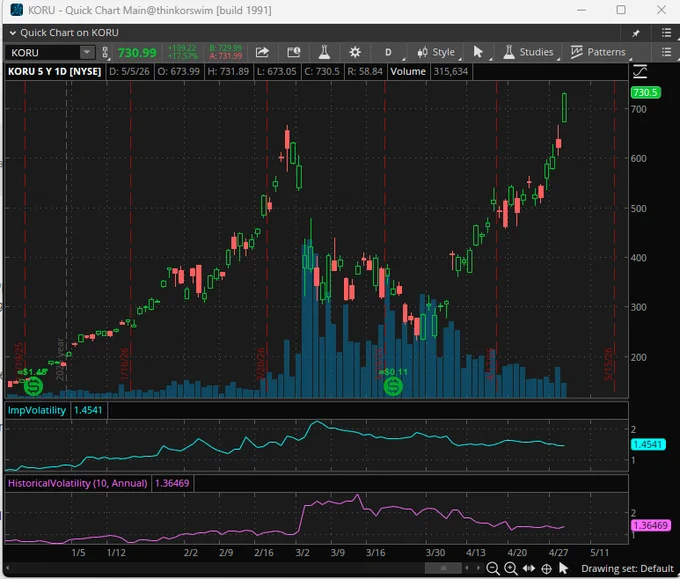
Task: Select the HistoricalVolatility (10, Annual) label
Action: pos(77,483)
